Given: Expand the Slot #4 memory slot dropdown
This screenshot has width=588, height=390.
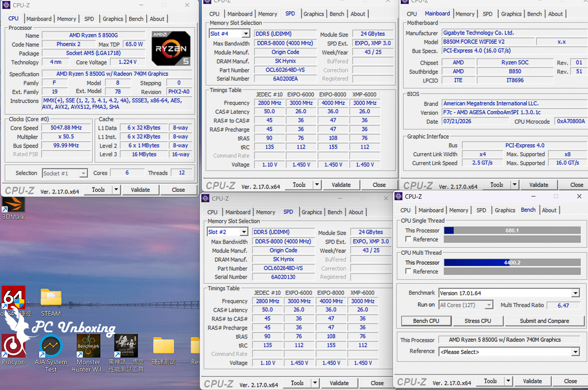Looking at the screenshot, I should click(x=246, y=34).
